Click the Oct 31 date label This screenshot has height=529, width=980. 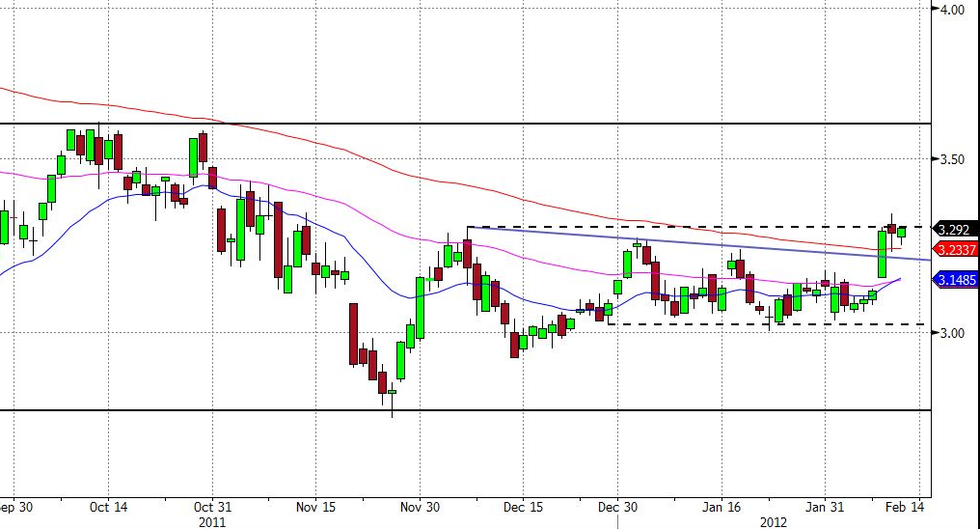tap(212, 507)
